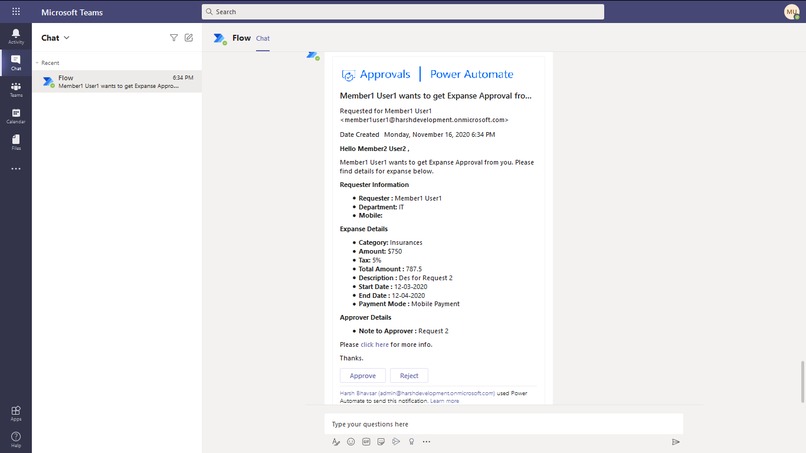Screen dimensions: 806x453
Task: Select Chat in the left sidebar
Action: point(16,63)
